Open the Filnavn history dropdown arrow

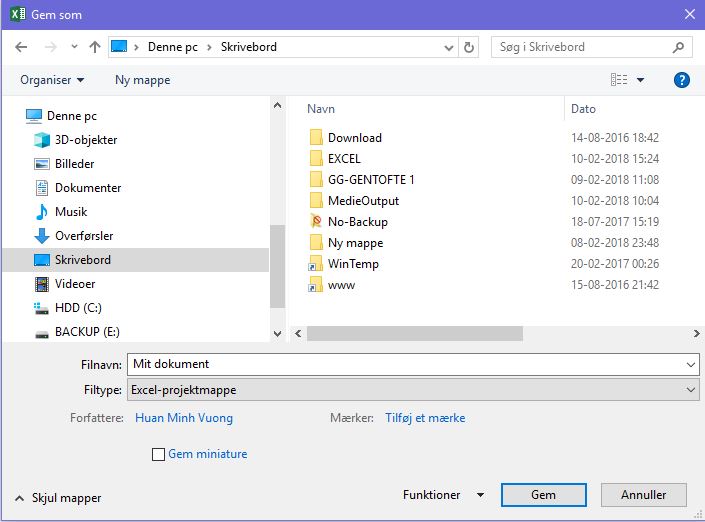click(691, 365)
